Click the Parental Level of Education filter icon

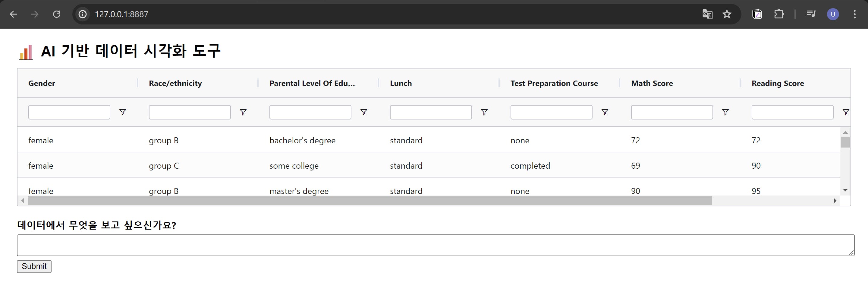click(363, 112)
